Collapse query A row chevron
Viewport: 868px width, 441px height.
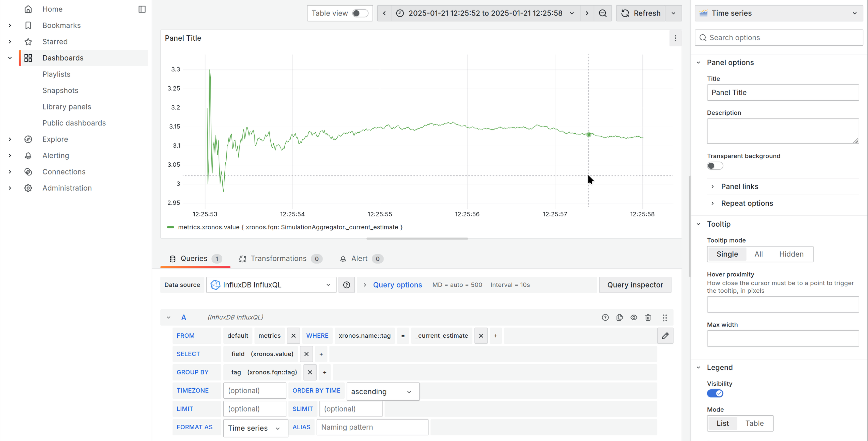coord(168,317)
